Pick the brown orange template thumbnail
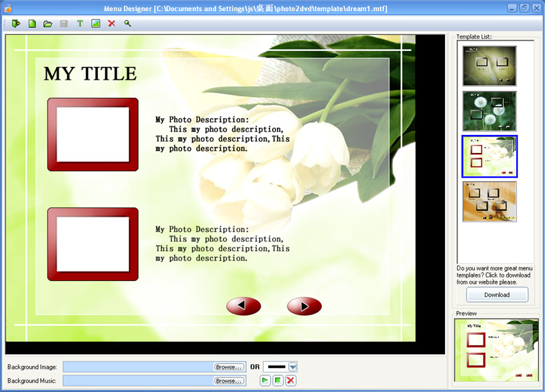Screen dimensions: 545x392 click(489, 201)
